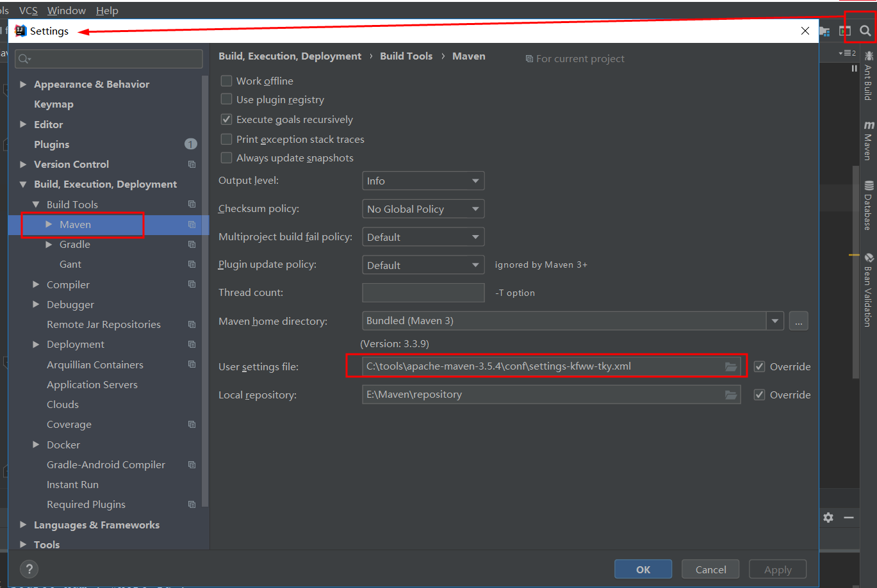Click the hide panel dash icon

[849, 518]
